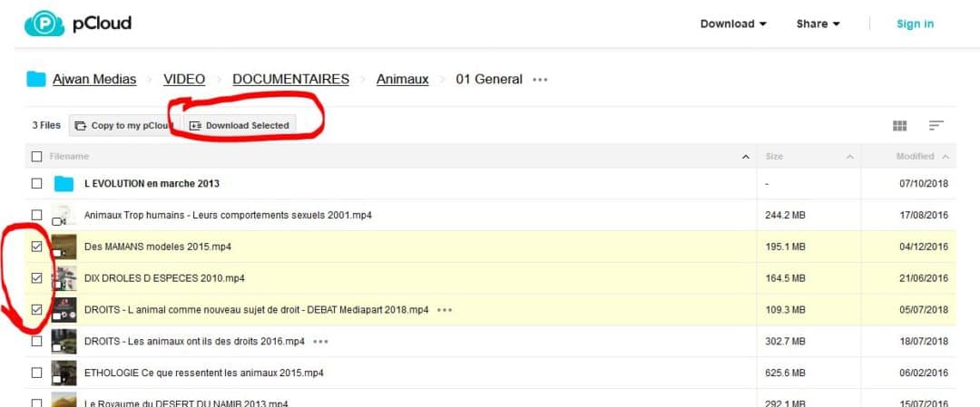Open more options for 01 General breadcrumb
Image resolution: width=980 pixels, height=407 pixels.
540,80
